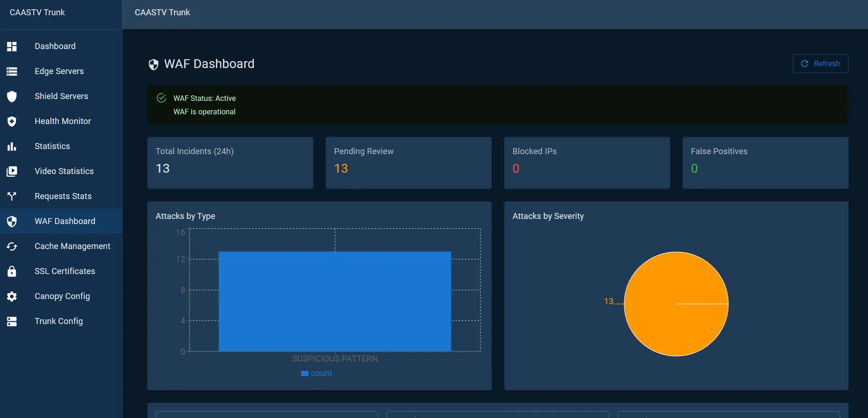Viewport: 868px width, 418px height.
Task: Select the Dashboard grid icon in sidebar
Action: [x=12, y=46]
